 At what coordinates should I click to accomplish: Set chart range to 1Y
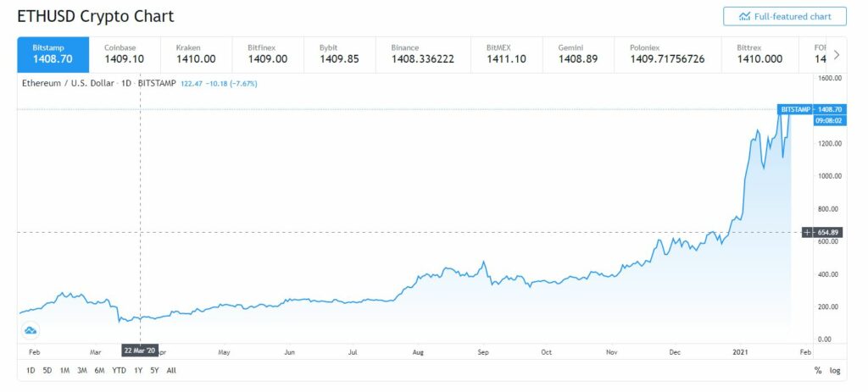pyautogui.click(x=138, y=371)
